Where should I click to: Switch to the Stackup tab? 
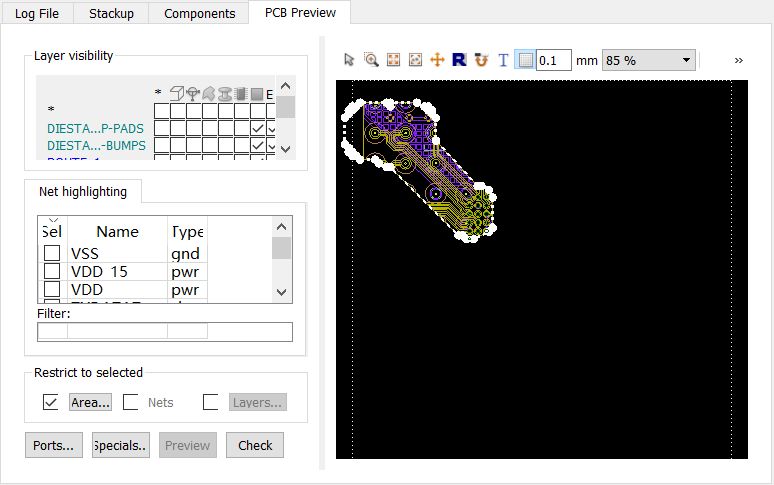[x=111, y=13]
